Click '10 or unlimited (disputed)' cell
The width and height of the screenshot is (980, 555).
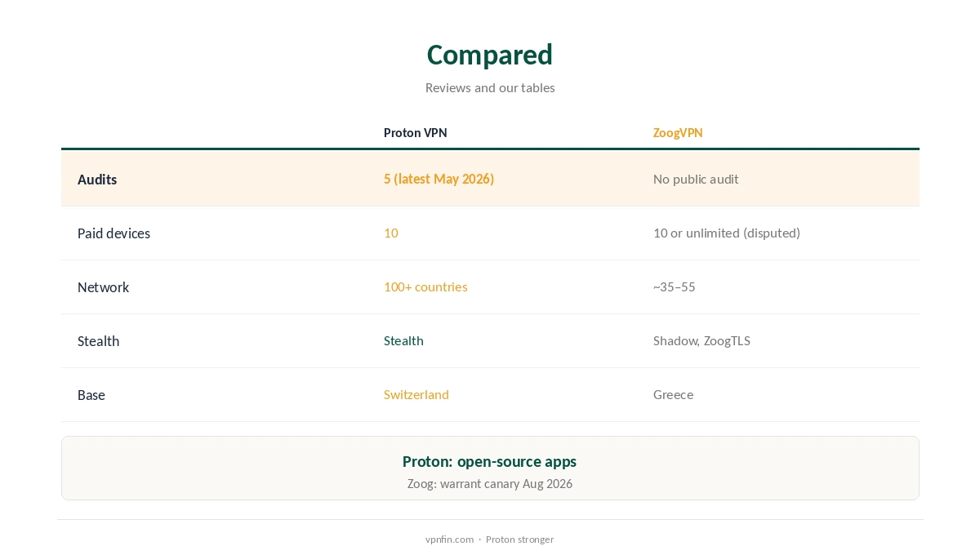tap(727, 233)
